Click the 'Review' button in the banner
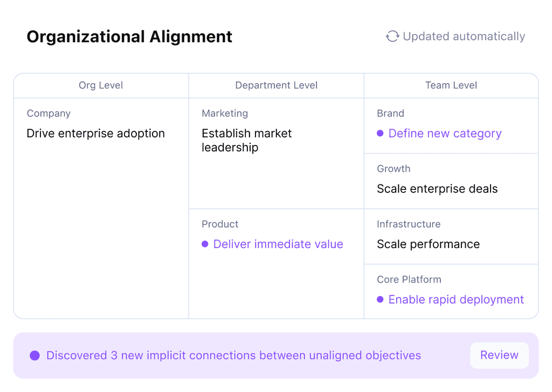The width and height of the screenshot is (552, 392). click(499, 355)
